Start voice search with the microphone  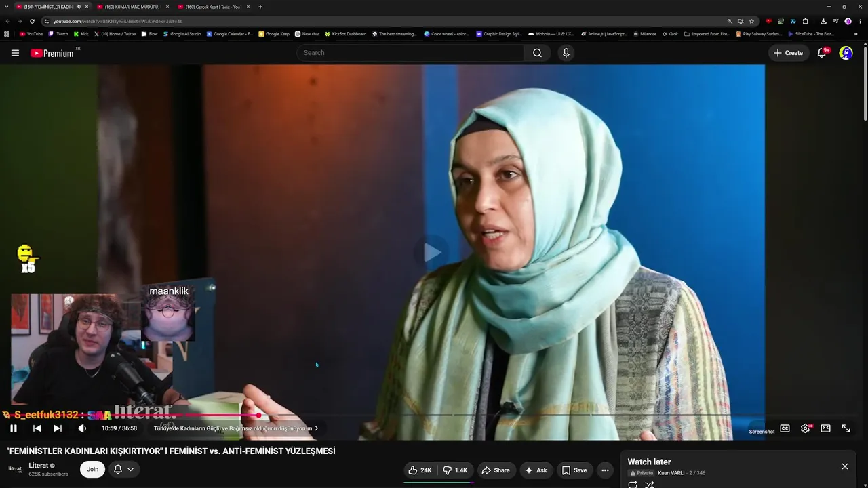tap(566, 53)
